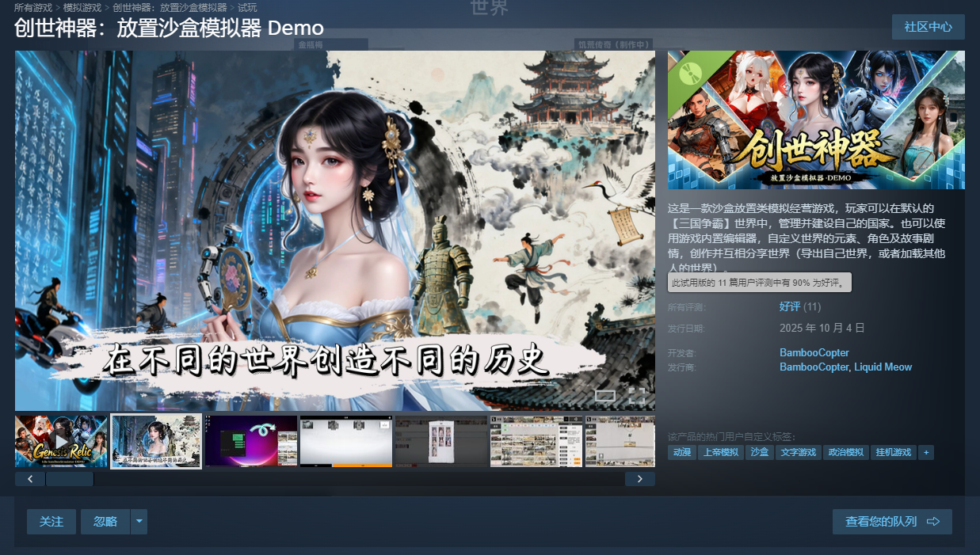Click the release date 2025 年 10 月 4 日
Image resolution: width=980 pixels, height=555 pixels.
click(x=822, y=328)
